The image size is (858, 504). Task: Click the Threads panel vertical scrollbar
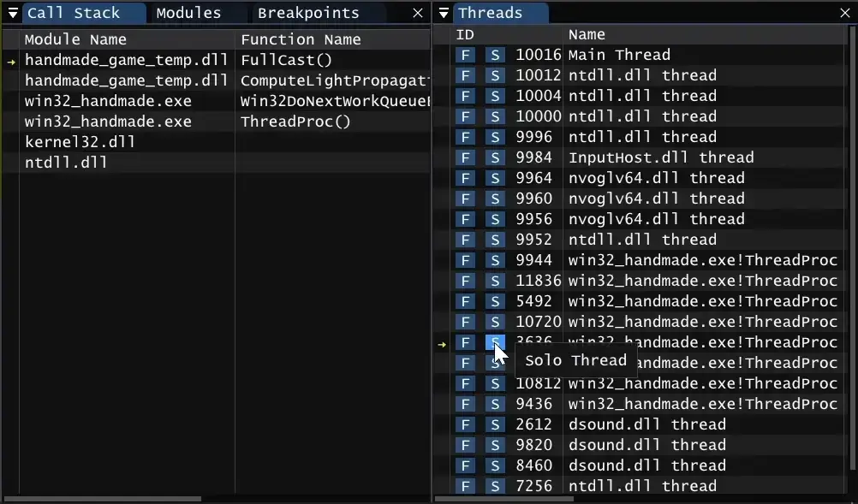[x=853, y=257]
